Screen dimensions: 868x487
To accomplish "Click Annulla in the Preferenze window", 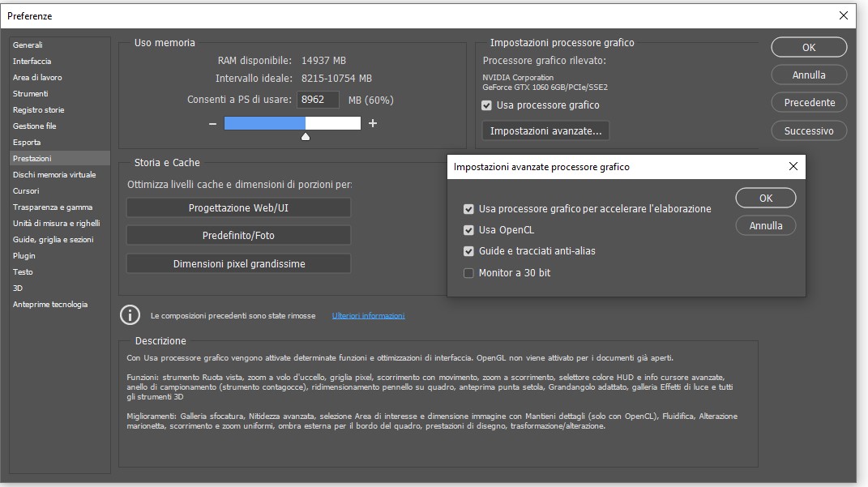I will click(x=809, y=75).
